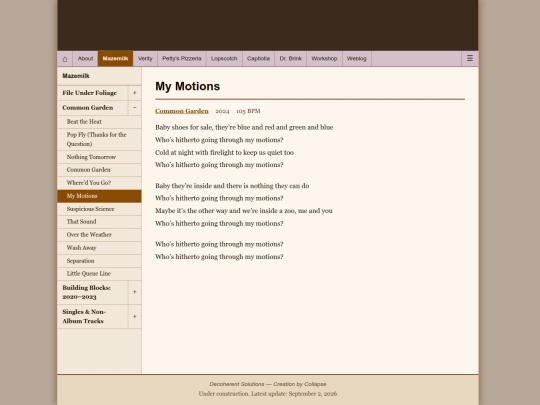The width and height of the screenshot is (540, 405).
Task: Open the Wash Away song
Action: click(99, 248)
